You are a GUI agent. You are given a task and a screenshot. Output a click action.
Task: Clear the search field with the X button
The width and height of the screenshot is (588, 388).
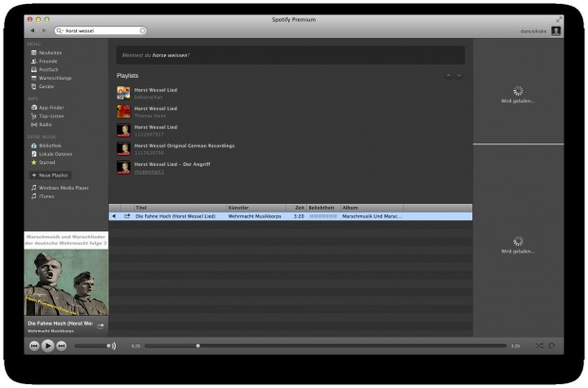pos(142,30)
